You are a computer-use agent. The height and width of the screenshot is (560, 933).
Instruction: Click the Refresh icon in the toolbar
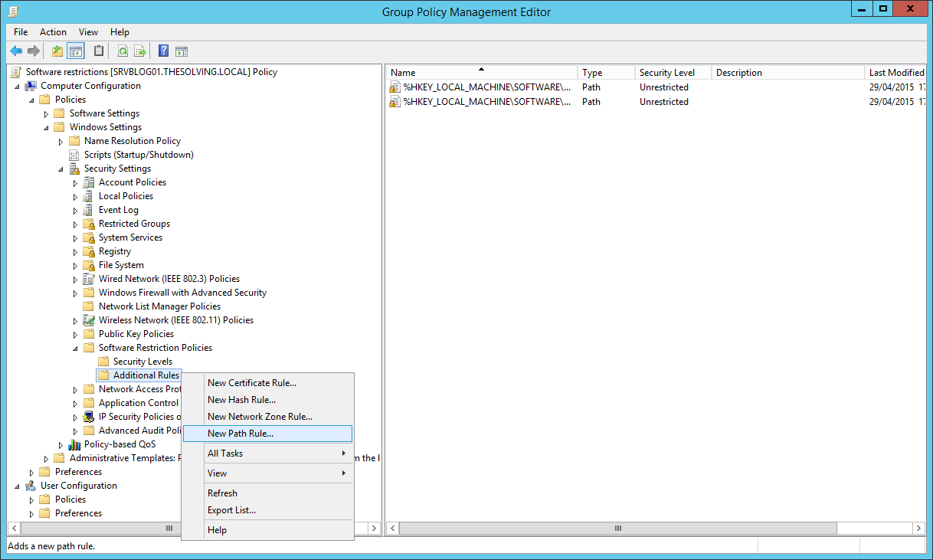(123, 51)
